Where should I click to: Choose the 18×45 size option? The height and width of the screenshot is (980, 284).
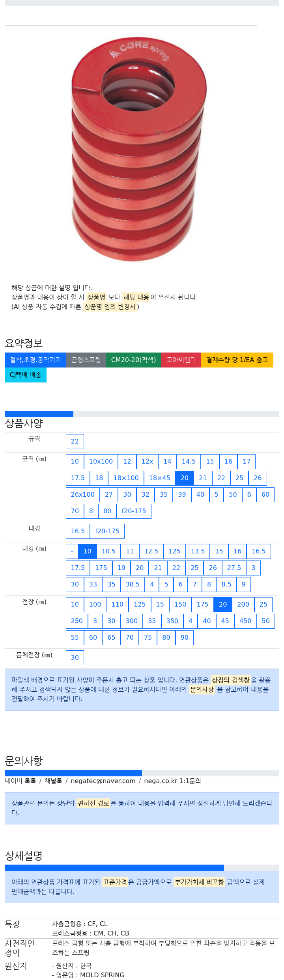click(159, 478)
